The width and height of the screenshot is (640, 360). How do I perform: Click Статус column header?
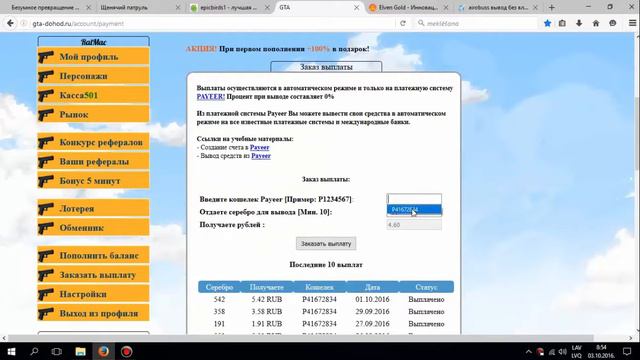click(x=426, y=287)
